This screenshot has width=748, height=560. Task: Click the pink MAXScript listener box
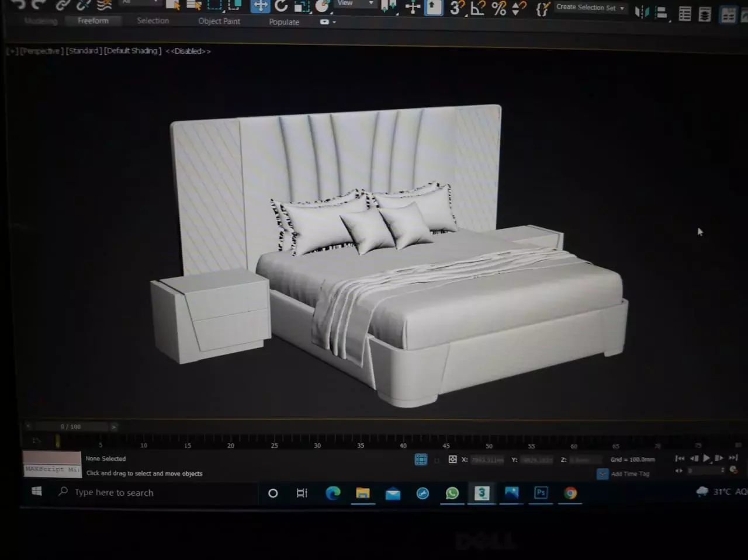point(51,457)
